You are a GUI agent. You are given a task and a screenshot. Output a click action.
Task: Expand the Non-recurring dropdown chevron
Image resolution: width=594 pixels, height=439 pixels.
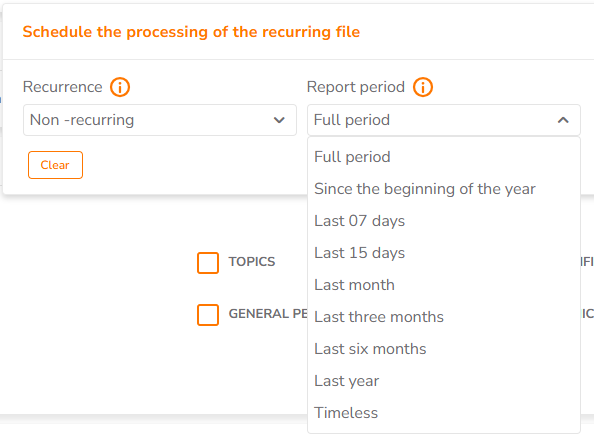pos(279,120)
